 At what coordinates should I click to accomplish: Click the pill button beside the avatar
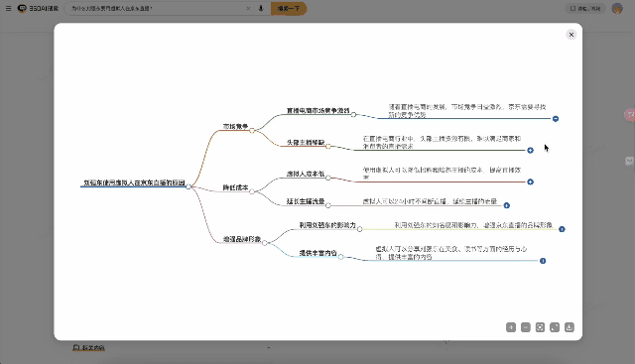585,8
